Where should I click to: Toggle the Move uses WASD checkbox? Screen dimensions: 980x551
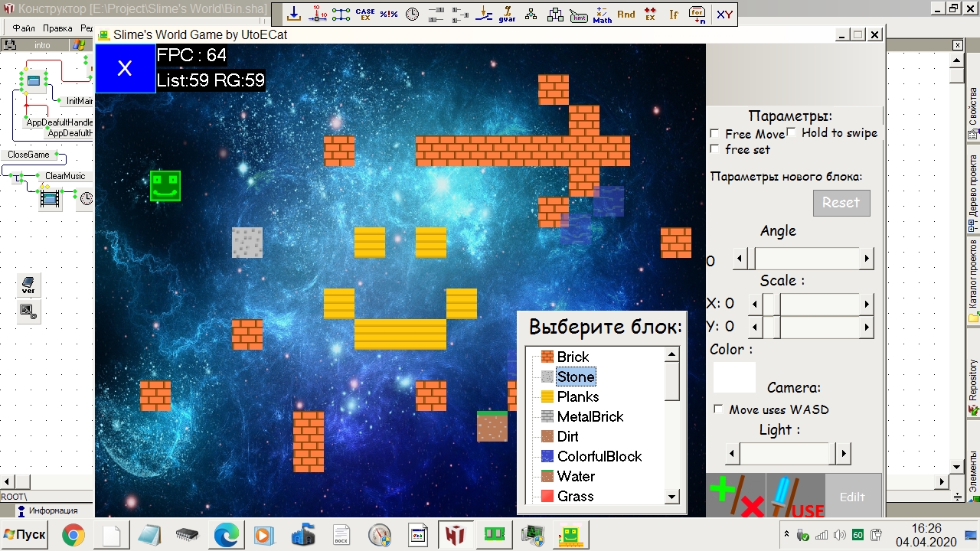pos(718,409)
